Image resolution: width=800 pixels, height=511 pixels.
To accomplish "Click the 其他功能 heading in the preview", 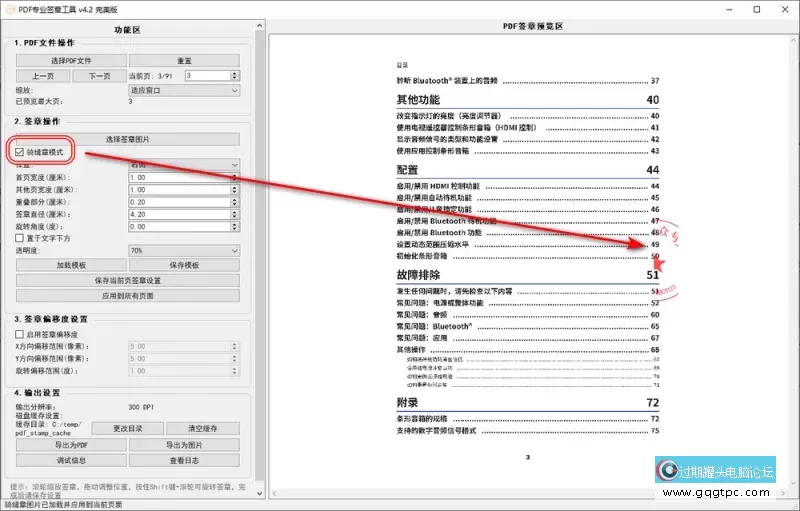I will 418,99.
